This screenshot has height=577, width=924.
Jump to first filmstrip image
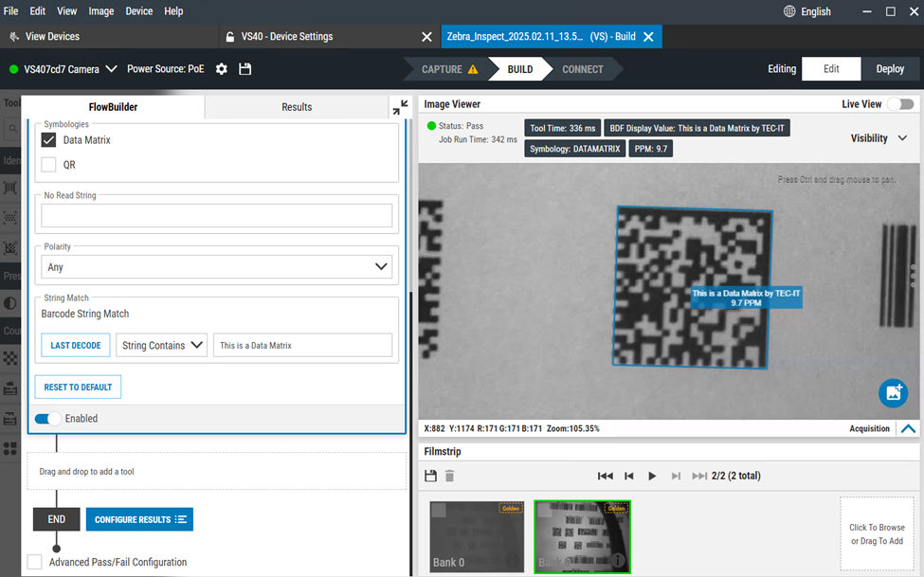tap(606, 476)
